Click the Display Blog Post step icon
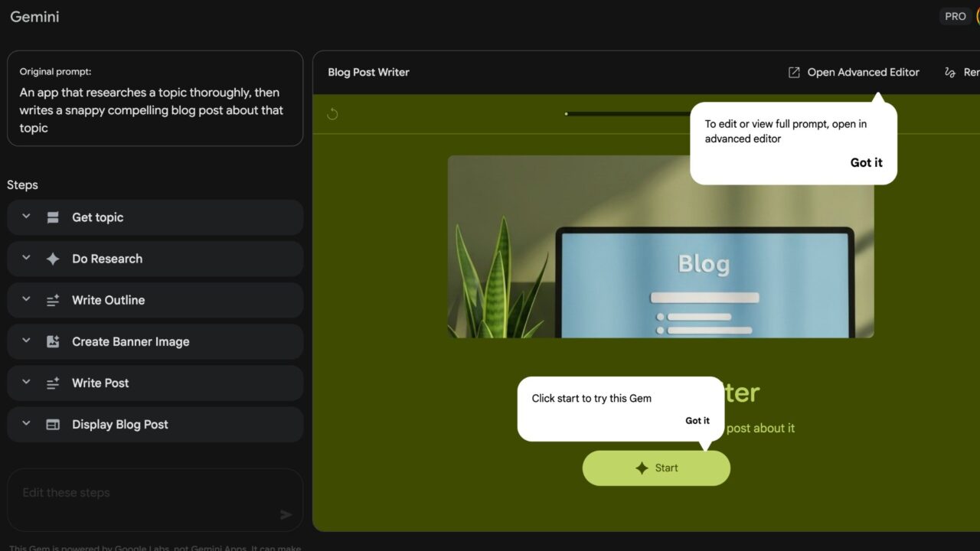980x551 pixels. [52, 424]
